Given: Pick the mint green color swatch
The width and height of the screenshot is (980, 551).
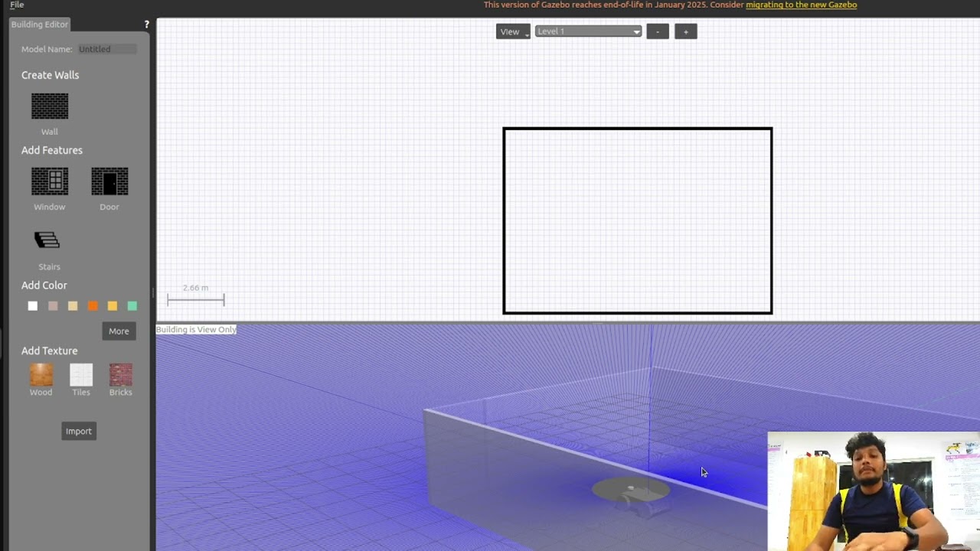Looking at the screenshot, I should tap(132, 306).
